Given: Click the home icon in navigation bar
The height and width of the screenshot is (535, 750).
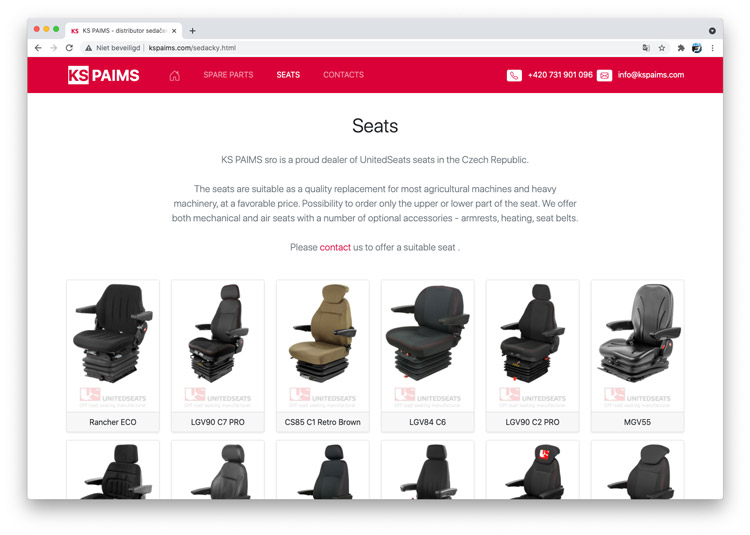Looking at the screenshot, I should pos(175,76).
